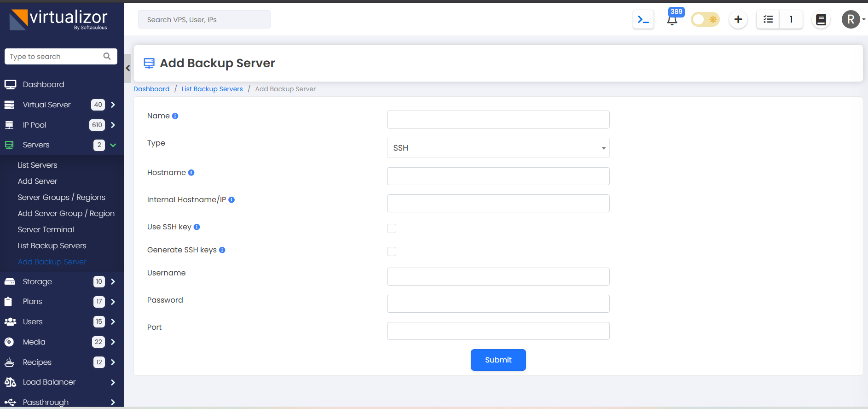Open the task list icon

pyautogui.click(x=768, y=20)
